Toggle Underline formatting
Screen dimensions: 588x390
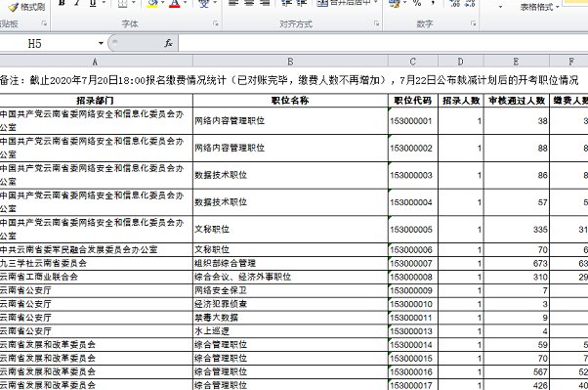pos(93,3)
